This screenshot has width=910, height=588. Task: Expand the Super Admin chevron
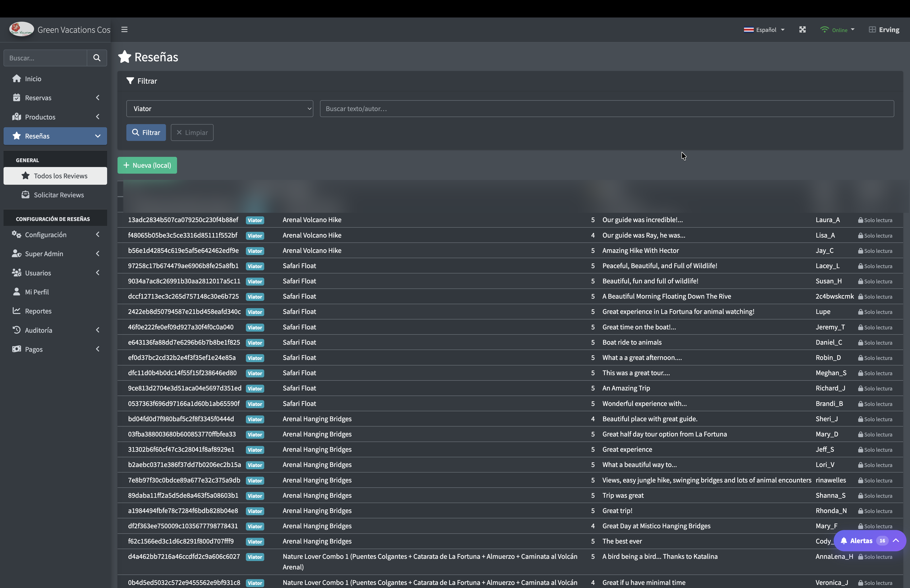pos(98,253)
